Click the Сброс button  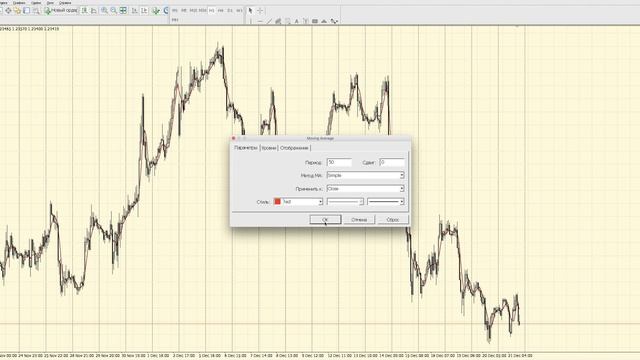tap(393, 220)
